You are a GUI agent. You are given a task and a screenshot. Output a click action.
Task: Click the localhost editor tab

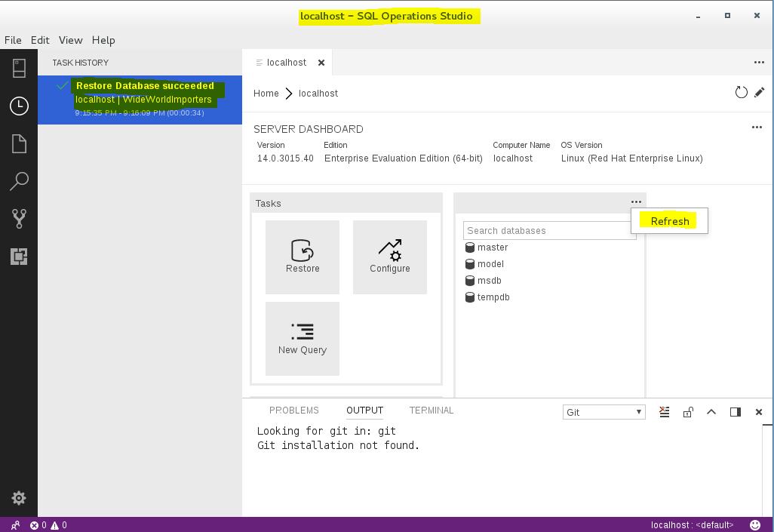pos(287,63)
